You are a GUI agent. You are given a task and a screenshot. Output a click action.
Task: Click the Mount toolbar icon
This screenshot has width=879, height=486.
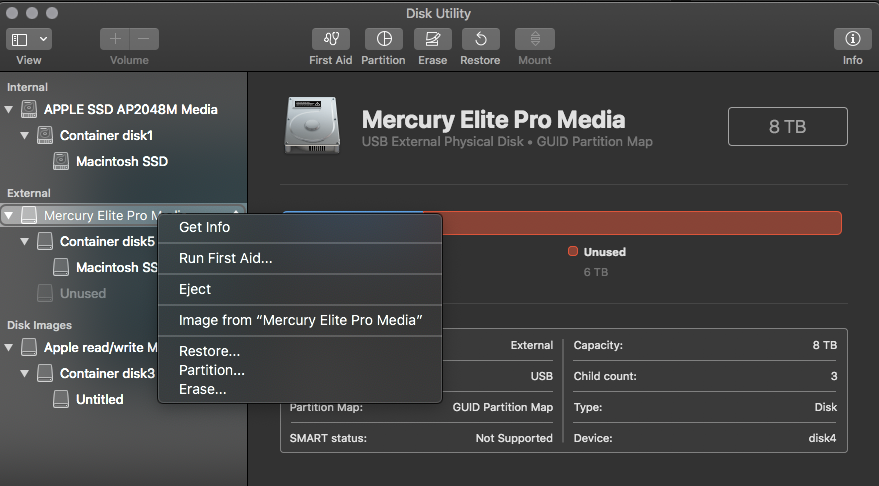[x=535, y=39]
